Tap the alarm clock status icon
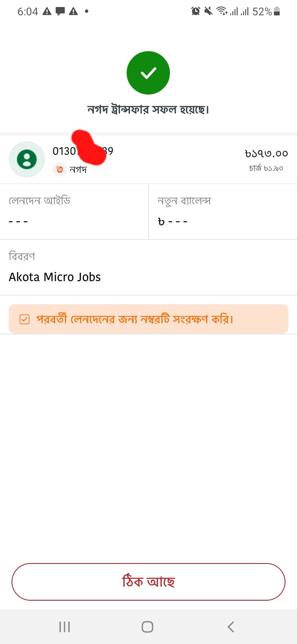The width and height of the screenshot is (297, 644). [x=196, y=12]
